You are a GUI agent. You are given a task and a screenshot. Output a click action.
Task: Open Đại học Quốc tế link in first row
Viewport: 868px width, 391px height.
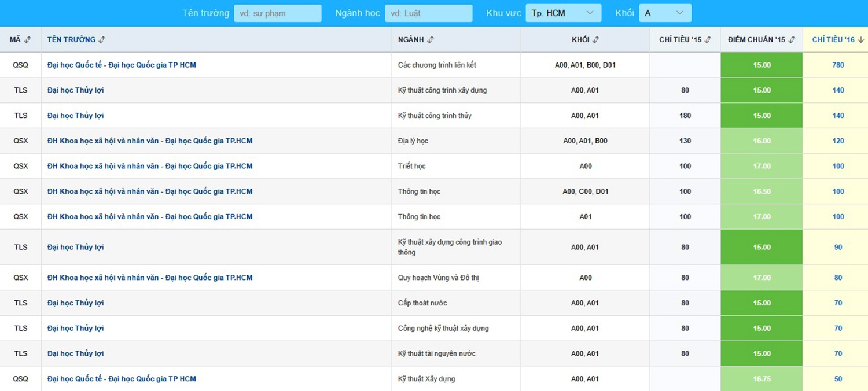(x=122, y=65)
